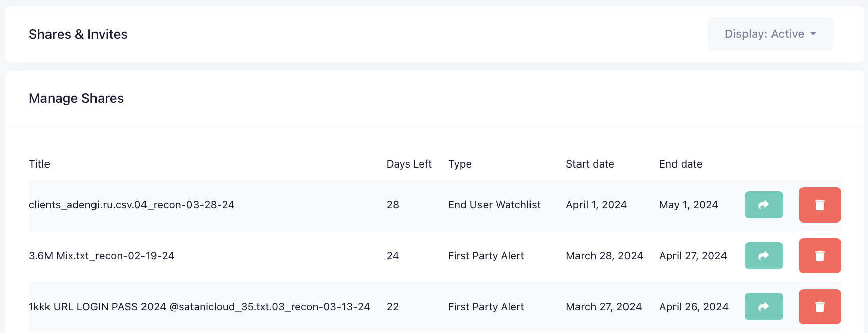
Task: Click the Type column header
Action: tap(460, 164)
